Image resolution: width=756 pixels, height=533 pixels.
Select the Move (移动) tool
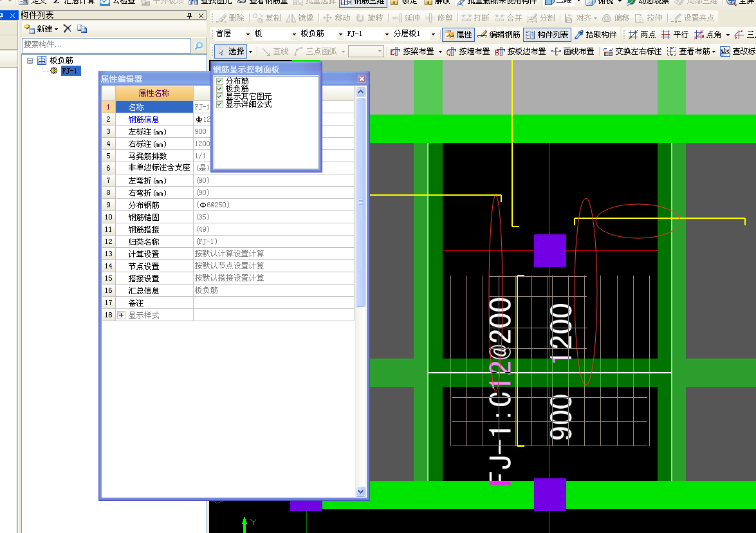337,18
